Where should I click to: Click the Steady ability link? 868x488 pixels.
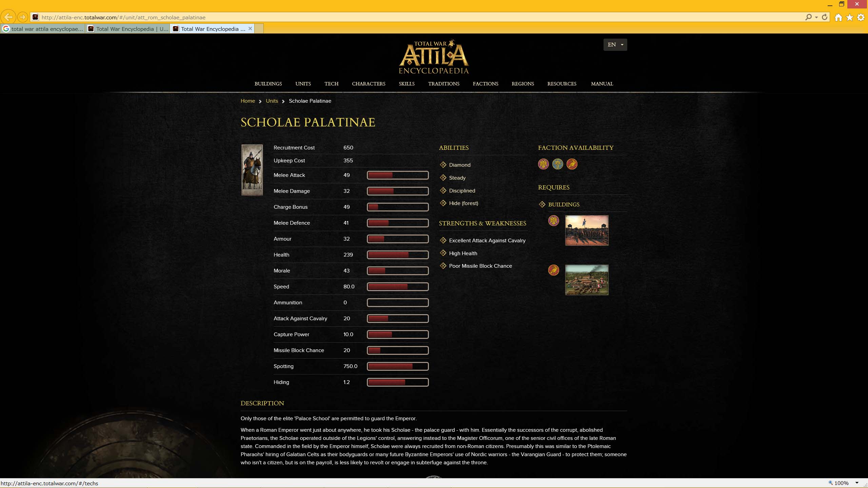click(x=457, y=178)
